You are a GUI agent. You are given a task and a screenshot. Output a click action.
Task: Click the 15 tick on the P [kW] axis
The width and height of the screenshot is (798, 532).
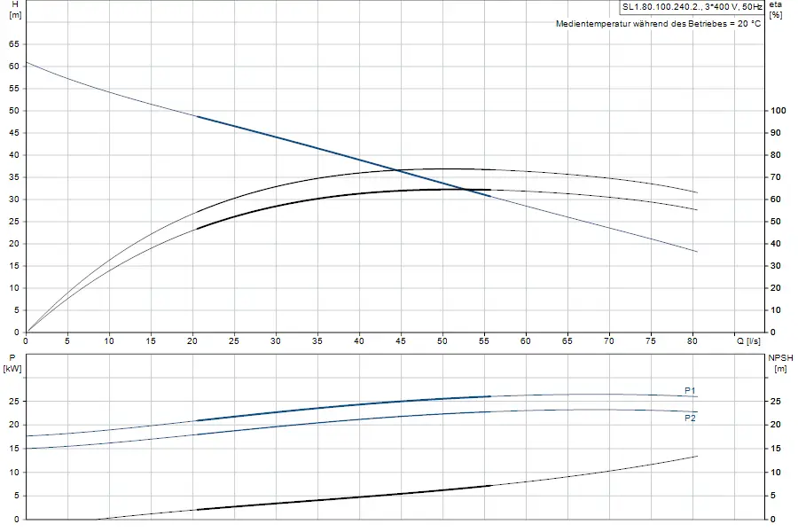click(13, 449)
